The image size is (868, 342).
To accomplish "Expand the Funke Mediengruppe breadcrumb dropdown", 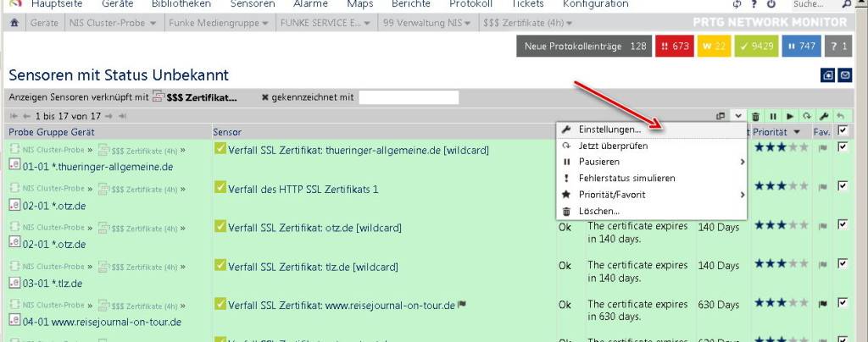I will coord(264,24).
